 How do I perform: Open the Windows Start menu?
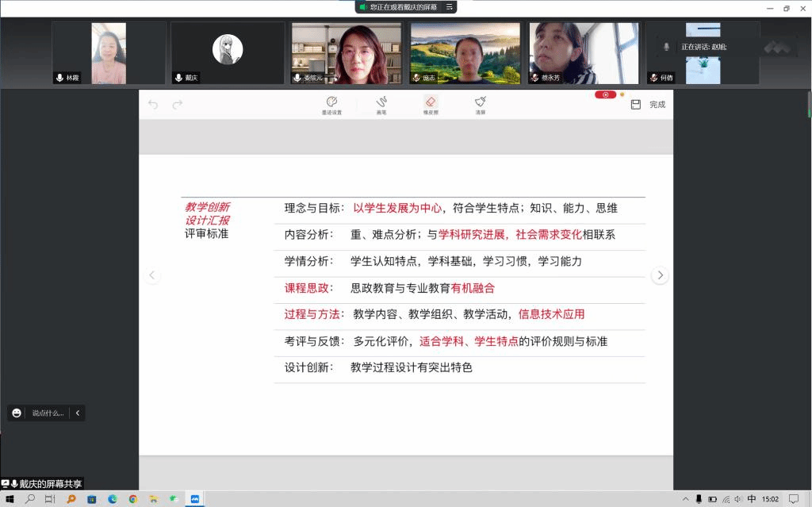[x=10, y=499]
